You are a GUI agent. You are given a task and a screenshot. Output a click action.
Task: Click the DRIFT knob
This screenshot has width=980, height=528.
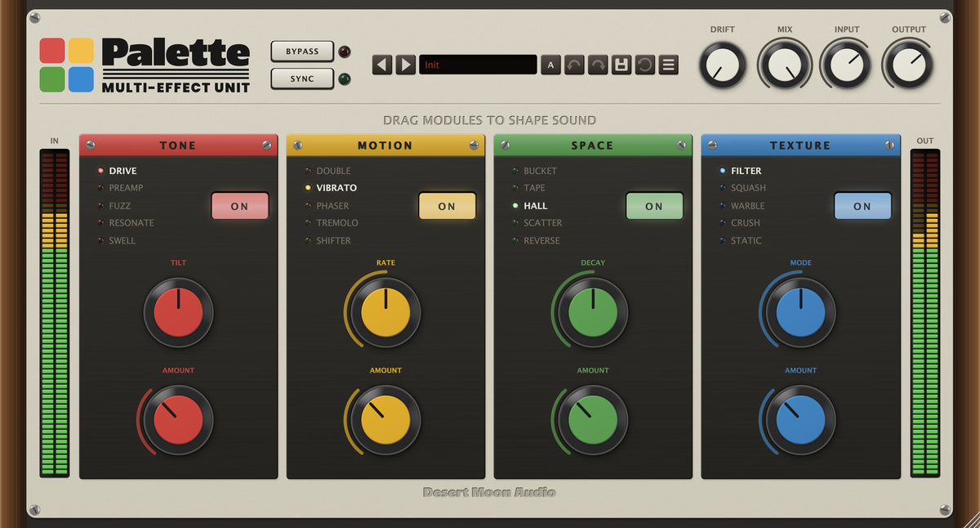[723, 65]
